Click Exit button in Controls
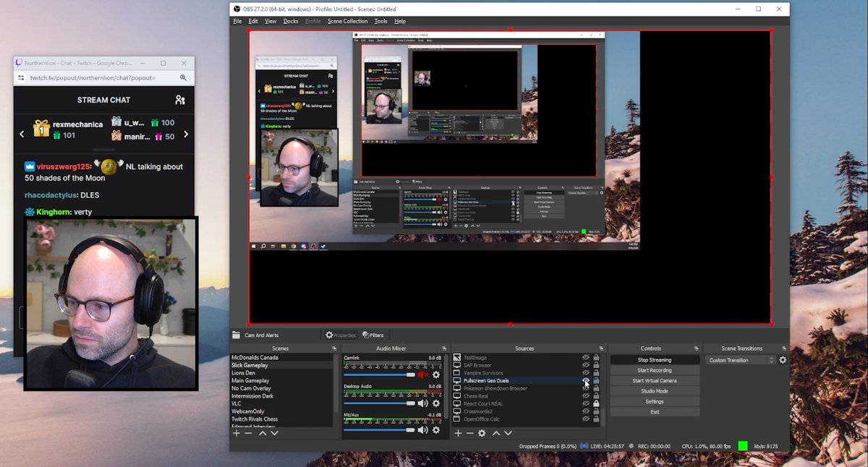This screenshot has width=868, height=467. [x=655, y=412]
